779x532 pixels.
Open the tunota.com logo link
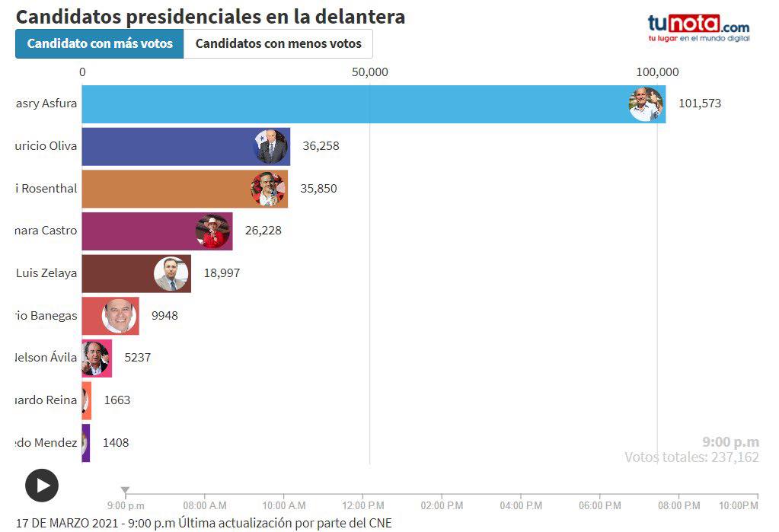(x=698, y=28)
